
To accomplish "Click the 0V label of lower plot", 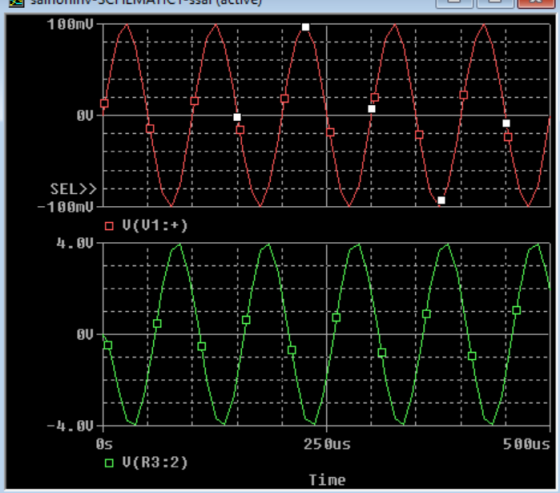I will (x=85, y=335).
